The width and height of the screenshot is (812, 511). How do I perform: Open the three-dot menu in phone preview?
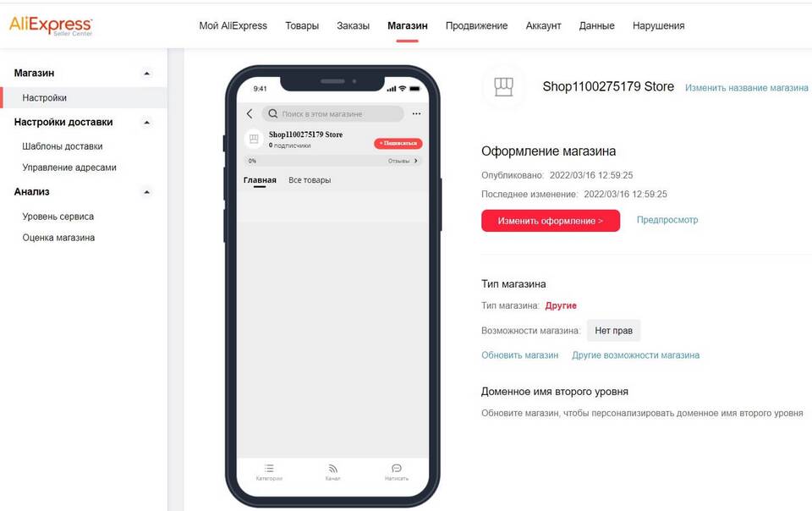[x=416, y=113]
